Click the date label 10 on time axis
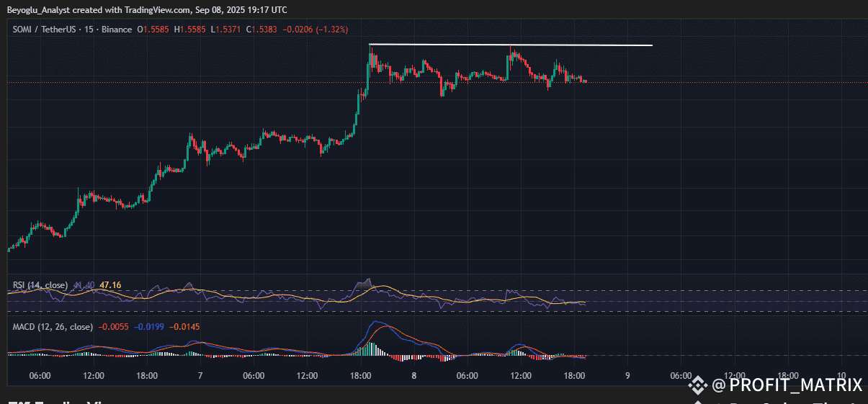 [x=841, y=376]
